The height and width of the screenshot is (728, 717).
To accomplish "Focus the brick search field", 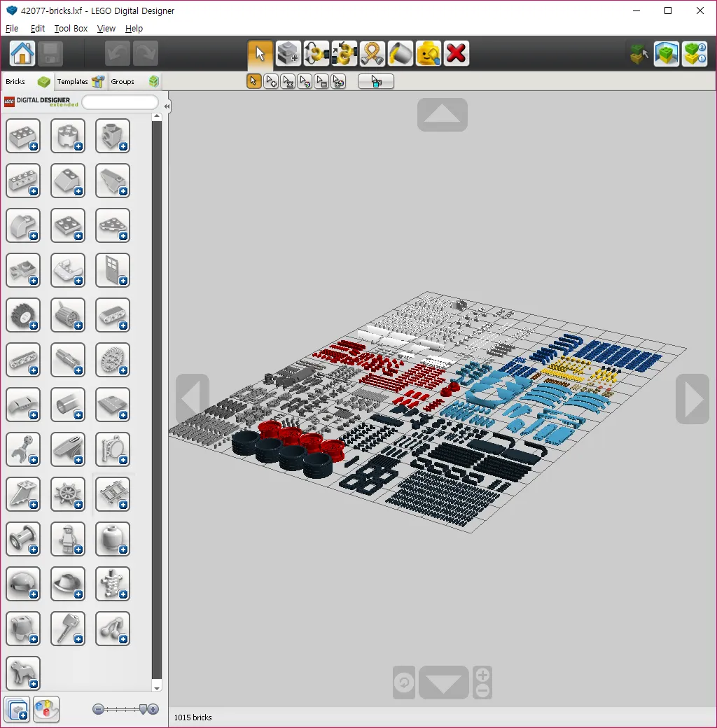I will click(x=120, y=102).
